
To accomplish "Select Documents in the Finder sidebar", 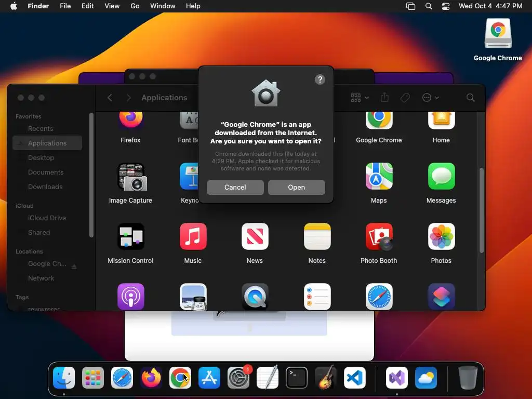I will [x=47, y=172].
